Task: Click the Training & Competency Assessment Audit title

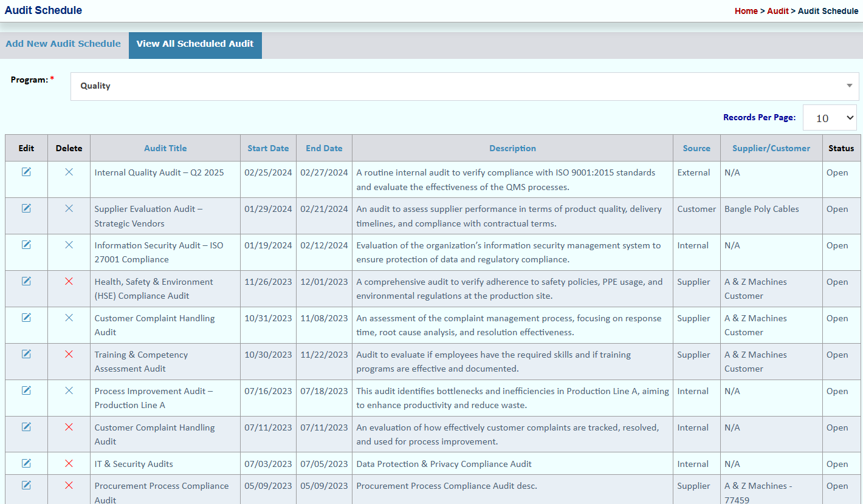Action: point(141,362)
